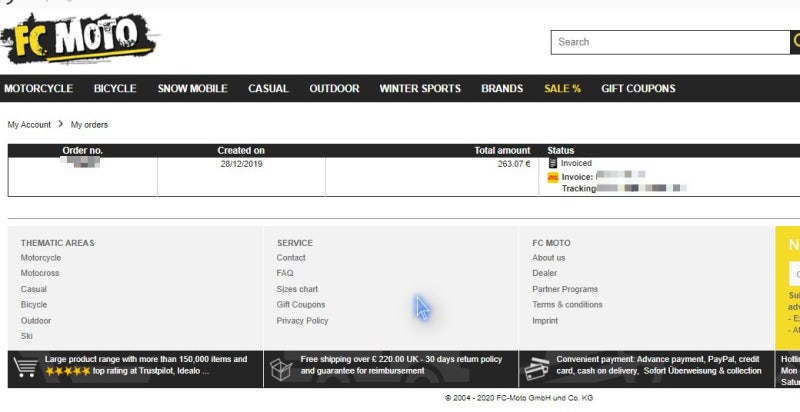Viewport: 800px width, 412px height.
Task: Click the Created on column header
Action: click(241, 150)
